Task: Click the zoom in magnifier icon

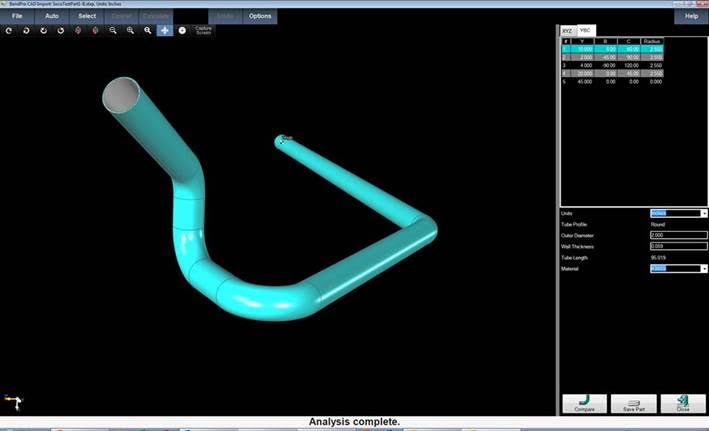Action: pyautogui.click(x=130, y=30)
